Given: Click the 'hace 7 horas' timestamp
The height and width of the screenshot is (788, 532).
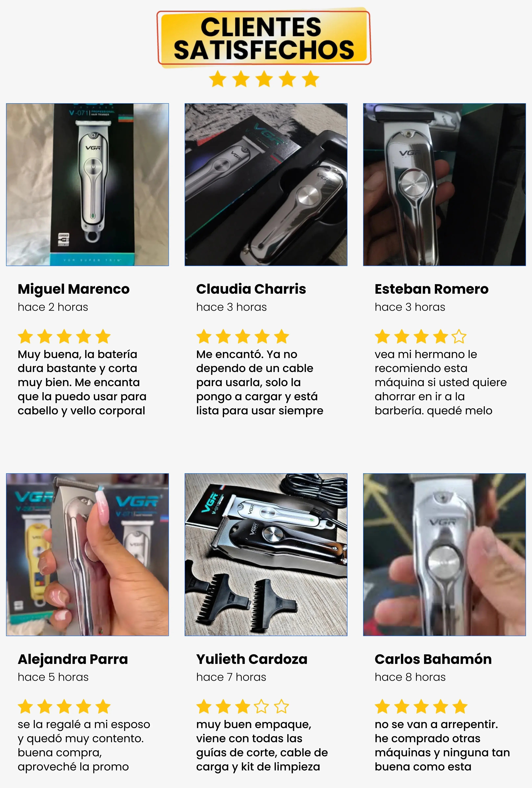Looking at the screenshot, I should click(x=231, y=677).
